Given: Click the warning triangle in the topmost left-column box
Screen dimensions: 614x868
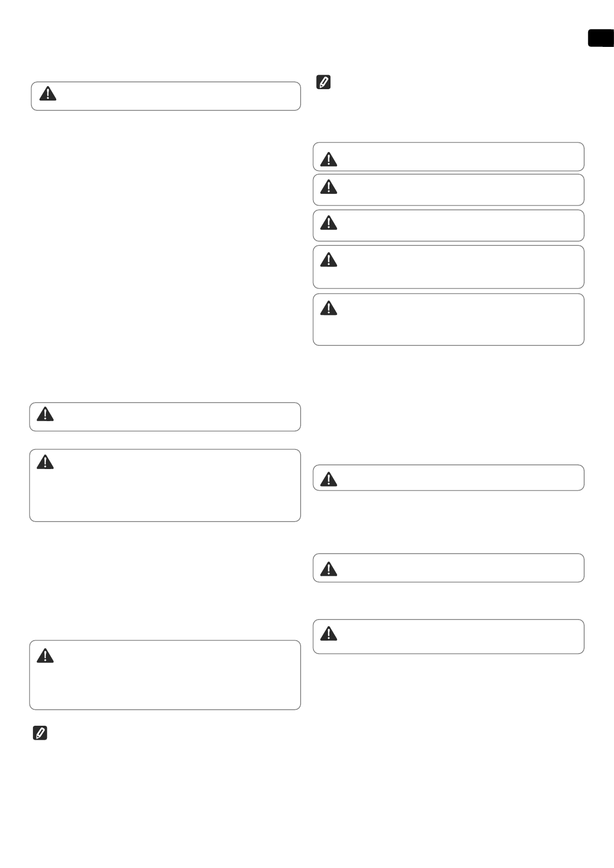Looking at the screenshot, I should (48, 94).
